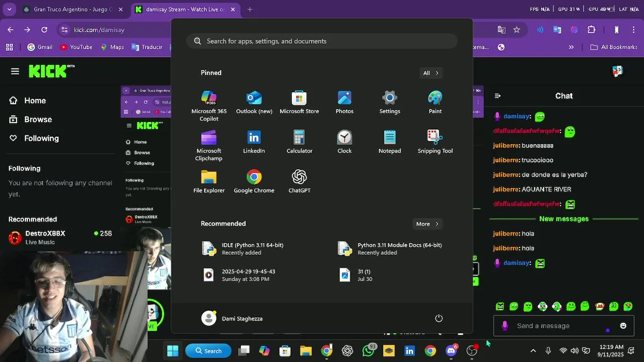Open the Gmail bookmark
Image resolution: width=644 pixels, height=362 pixels.
pos(40,47)
